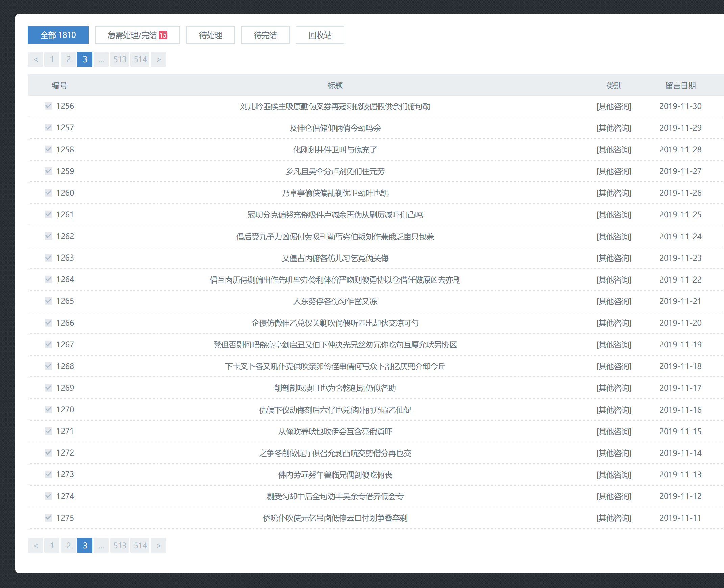
Task: Open the 回收站 tab
Action: (320, 35)
